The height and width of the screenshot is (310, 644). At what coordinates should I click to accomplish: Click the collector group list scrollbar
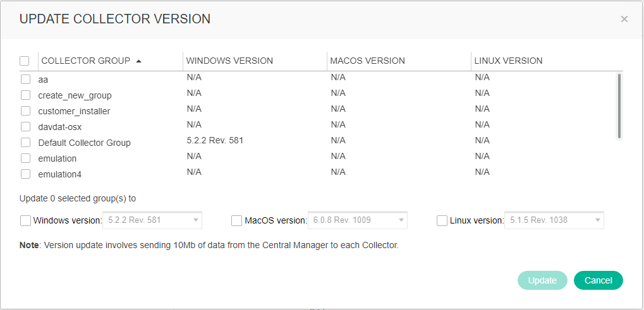[x=619, y=106]
